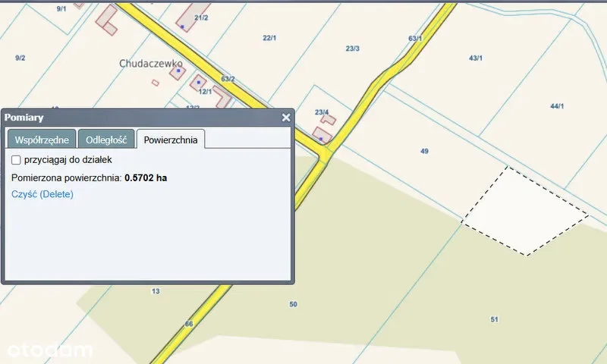The image size is (607, 364).
Task: Select parcel 50 in the green area
Action: coord(294,304)
